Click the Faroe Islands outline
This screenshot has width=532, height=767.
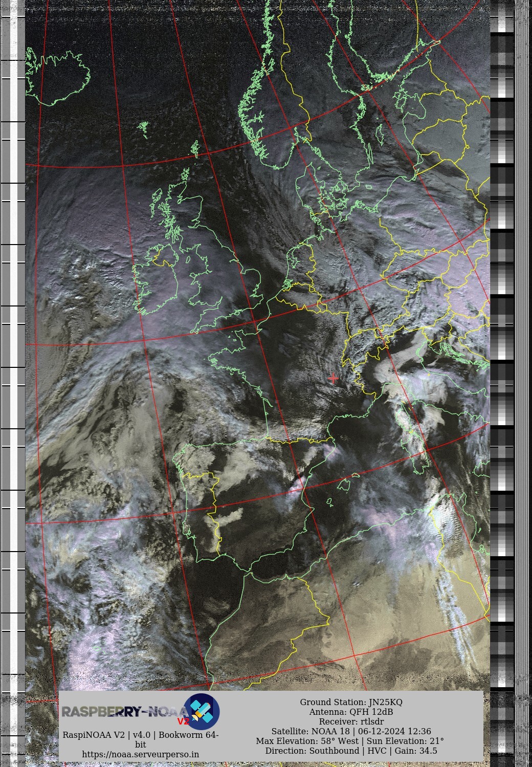144,128
